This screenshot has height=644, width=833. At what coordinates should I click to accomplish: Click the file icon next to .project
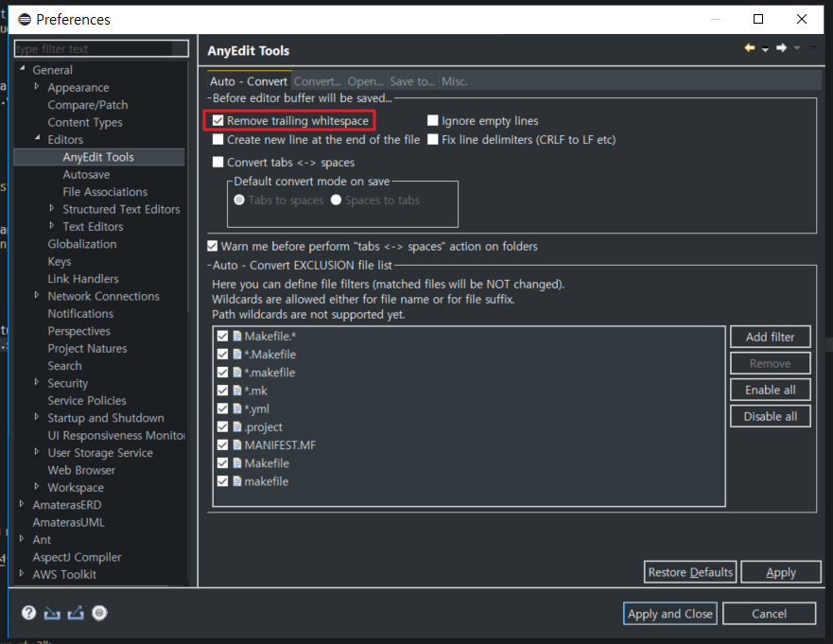coord(237,426)
